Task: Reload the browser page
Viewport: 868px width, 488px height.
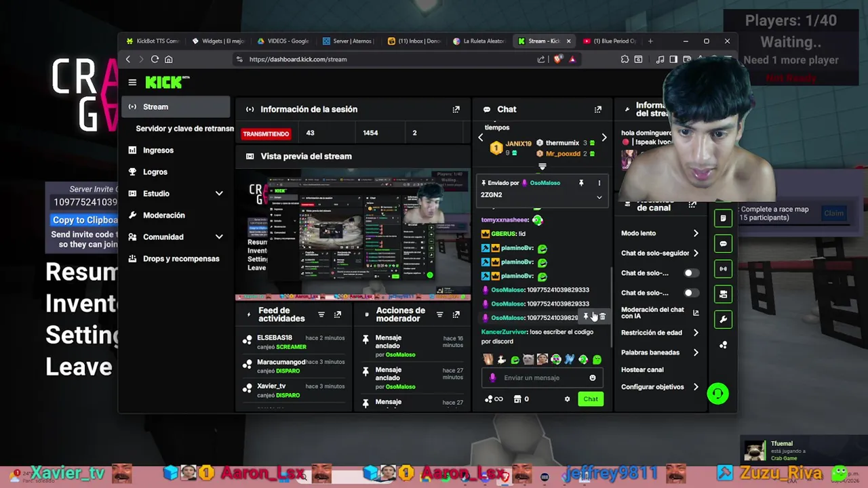Action: (155, 60)
